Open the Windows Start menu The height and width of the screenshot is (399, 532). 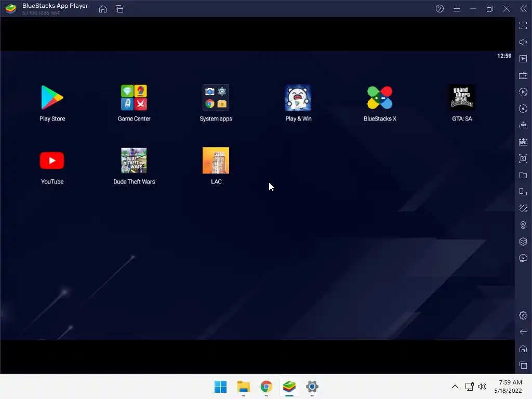pyautogui.click(x=220, y=387)
